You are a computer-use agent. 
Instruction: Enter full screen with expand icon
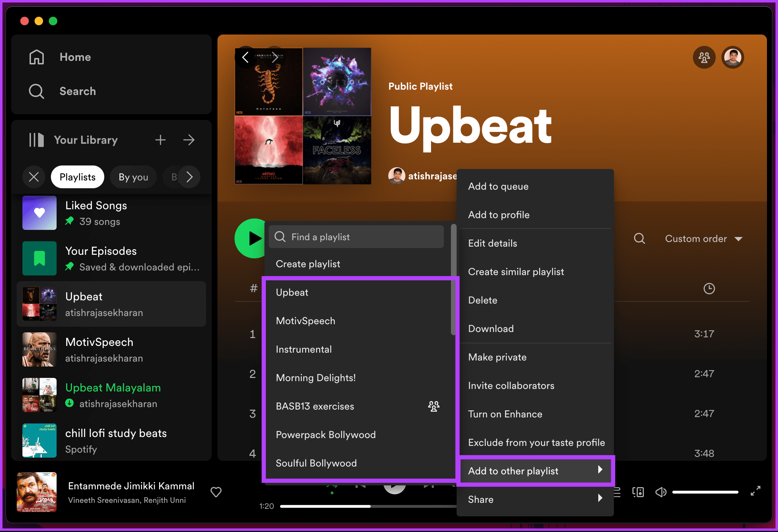coord(756,491)
